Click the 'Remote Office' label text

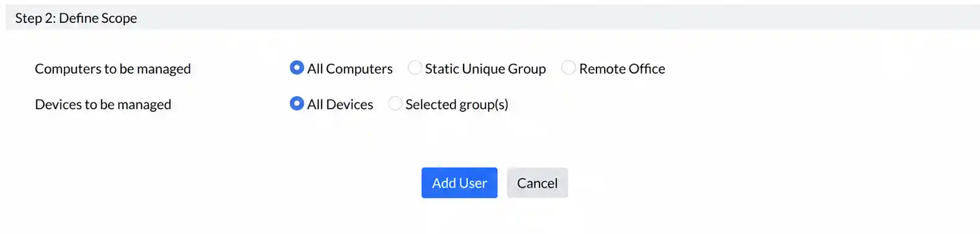tap(622, 69)
